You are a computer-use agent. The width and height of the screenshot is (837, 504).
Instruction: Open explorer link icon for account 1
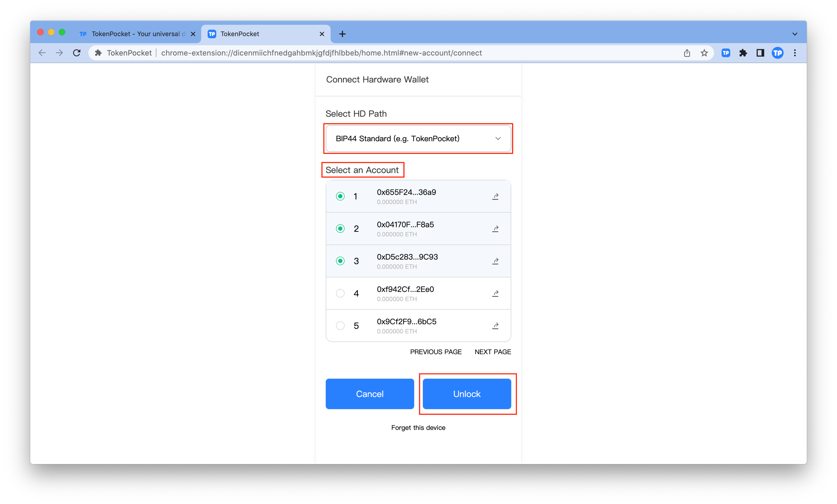pyautogui.click(x=495, y=196)
